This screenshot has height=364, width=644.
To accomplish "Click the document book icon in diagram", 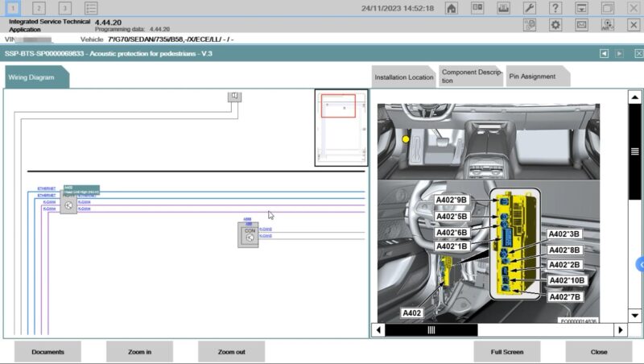I will click(234, 97).
